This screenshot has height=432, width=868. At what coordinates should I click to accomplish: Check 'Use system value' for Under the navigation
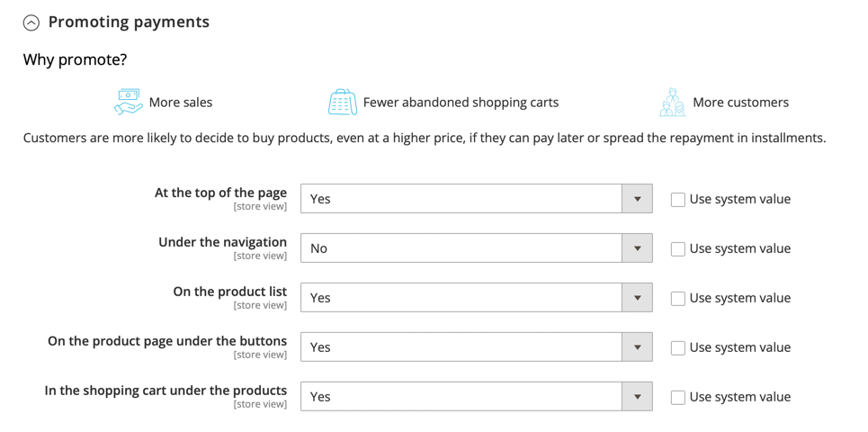(x=678, y=249)
